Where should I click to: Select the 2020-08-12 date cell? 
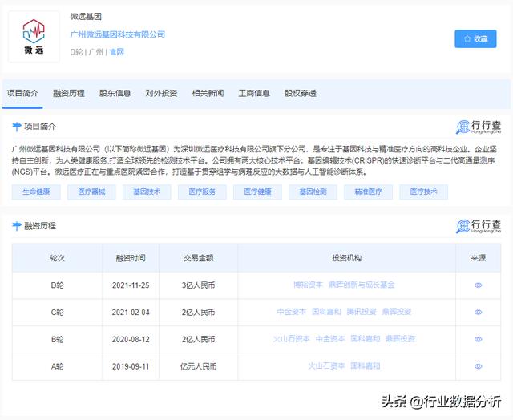(x=131, y=339)
